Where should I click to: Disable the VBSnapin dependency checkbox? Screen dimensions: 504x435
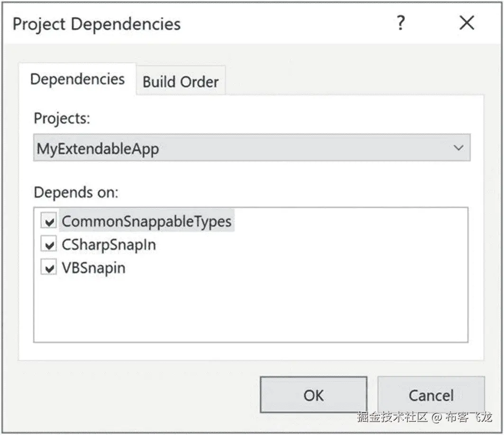(49, 268)
